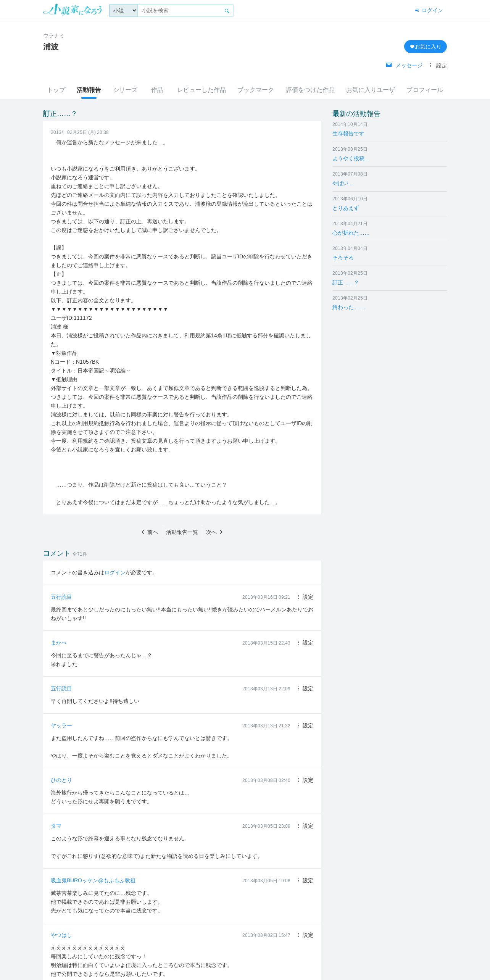490x980 pixels.
Task: Open the プロフィール tab
Action: 425,90
